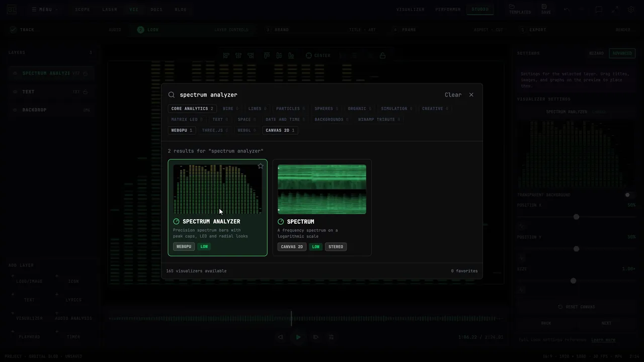Image resolution: width=644 pixels, height=362 pixels.
Task: Click the fullscreen expand icon in top bar
Action: (615, 10)
